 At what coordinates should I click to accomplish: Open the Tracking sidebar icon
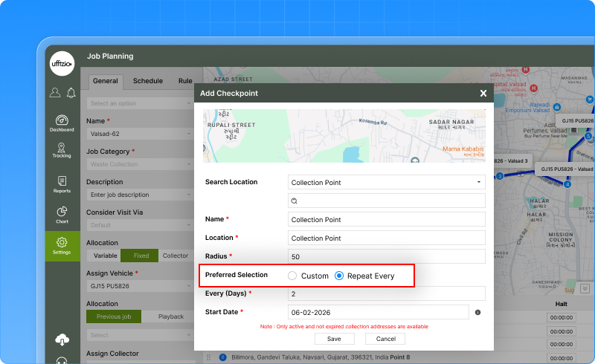62,149
